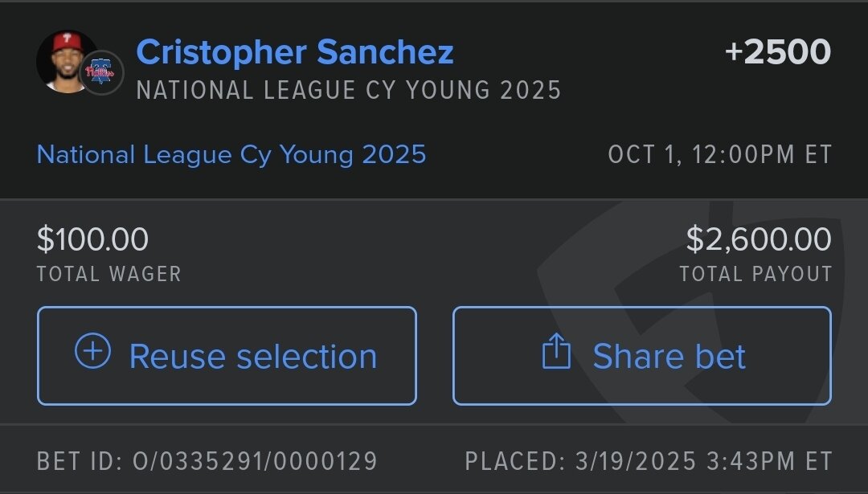Image resolution: width=868 pixels, height=494 pixels.
Task: Click the TOTAL WAGER label
Action: [x=109, y=274]
